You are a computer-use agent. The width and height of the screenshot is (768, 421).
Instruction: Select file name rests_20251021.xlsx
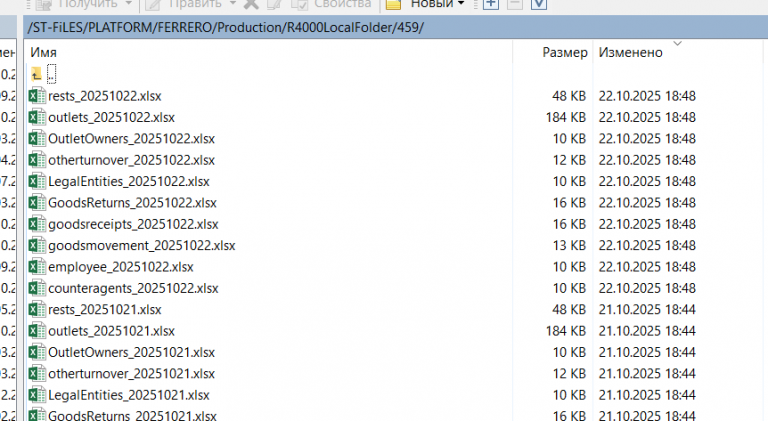105,309
